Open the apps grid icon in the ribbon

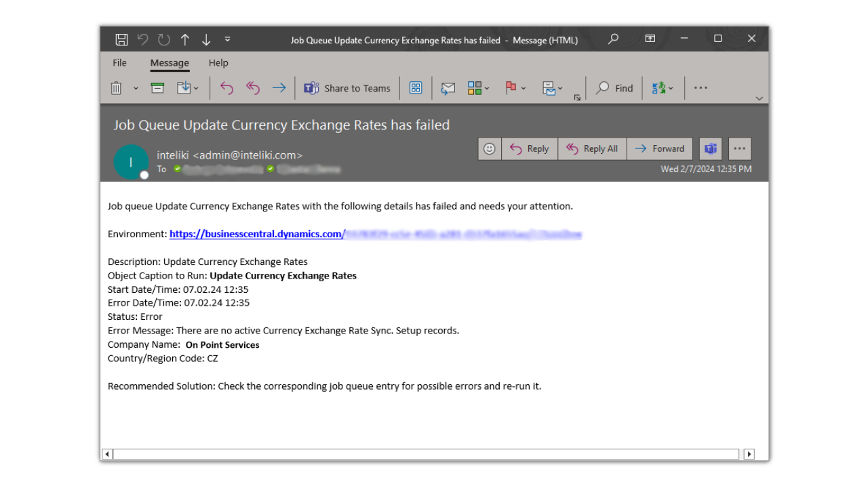click(x=416, y=88)
